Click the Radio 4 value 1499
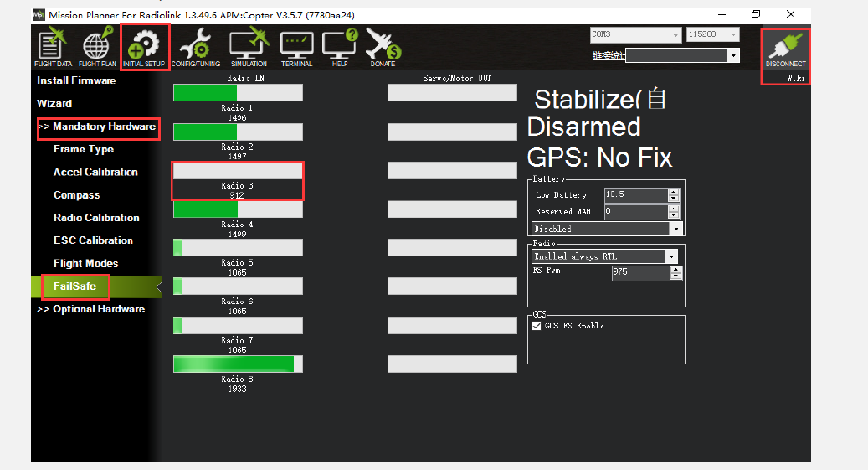Viewport: 868px width, 470px height. click(238, 235)
